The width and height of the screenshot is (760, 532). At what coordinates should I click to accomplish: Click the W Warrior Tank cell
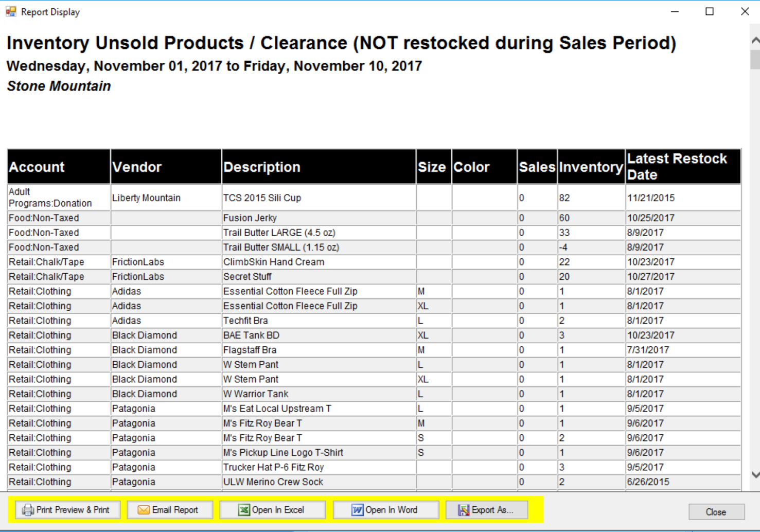[x=319, y=394]
